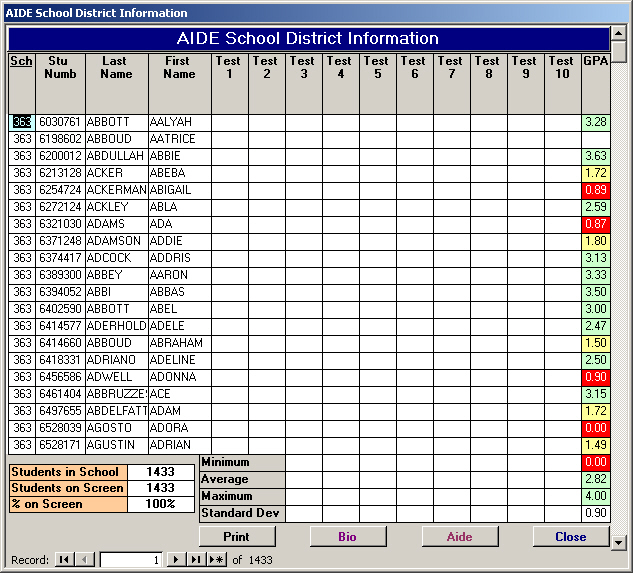Click the scroll up arrow
This screenshot has width=633, height=573.
pos(618,33)
